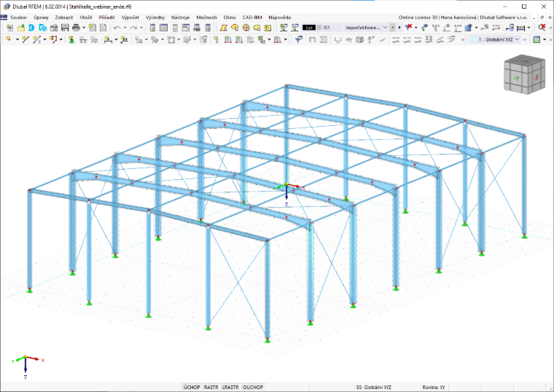
Task: Open a model with the folder icon
Action: [21, 28]
